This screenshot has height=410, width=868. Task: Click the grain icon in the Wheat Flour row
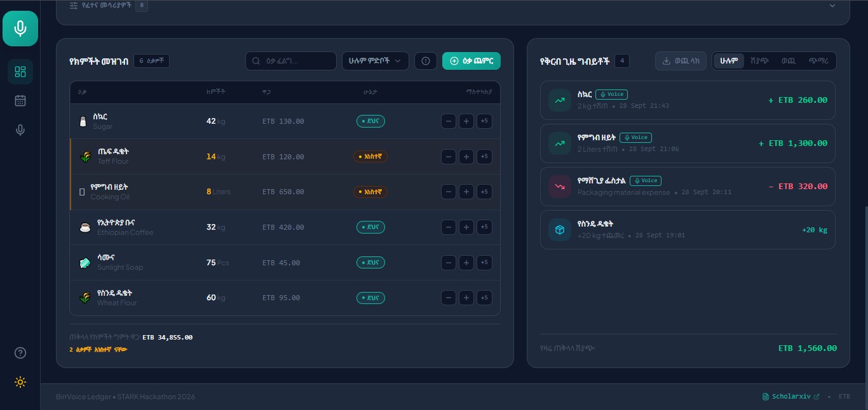tap(85, 298)
